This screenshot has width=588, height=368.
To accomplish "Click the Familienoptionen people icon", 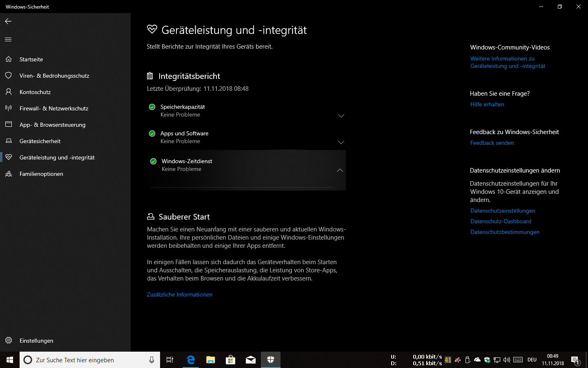I will tap(9, 174).
